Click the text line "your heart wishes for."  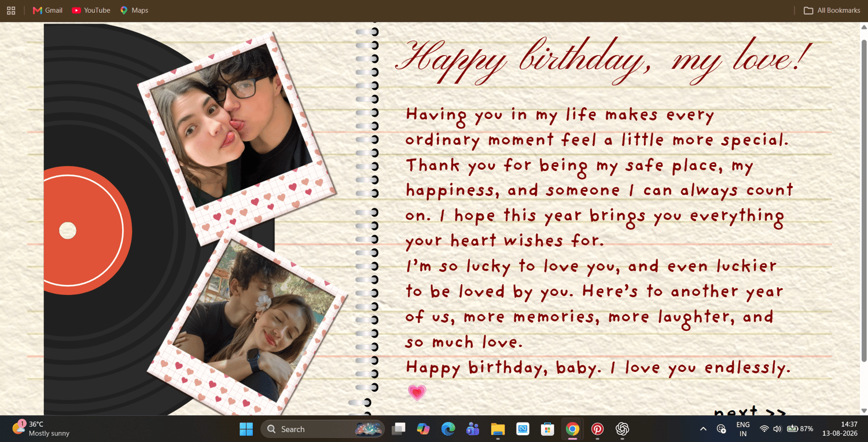[x=504, y=240]
